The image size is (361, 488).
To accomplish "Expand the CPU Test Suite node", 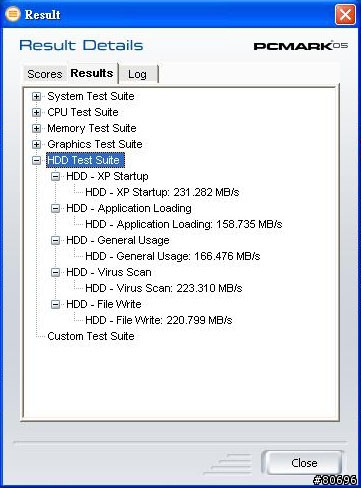I will pos(36,112).
